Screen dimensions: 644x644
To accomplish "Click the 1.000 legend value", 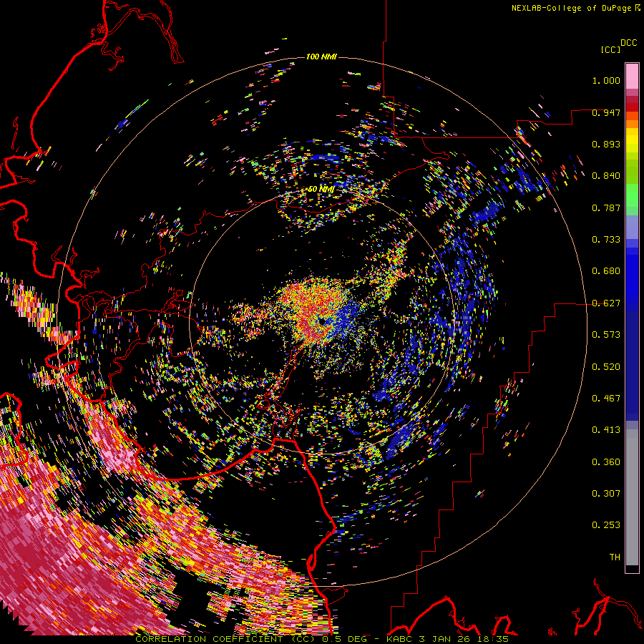I will [x=606, y=80].
